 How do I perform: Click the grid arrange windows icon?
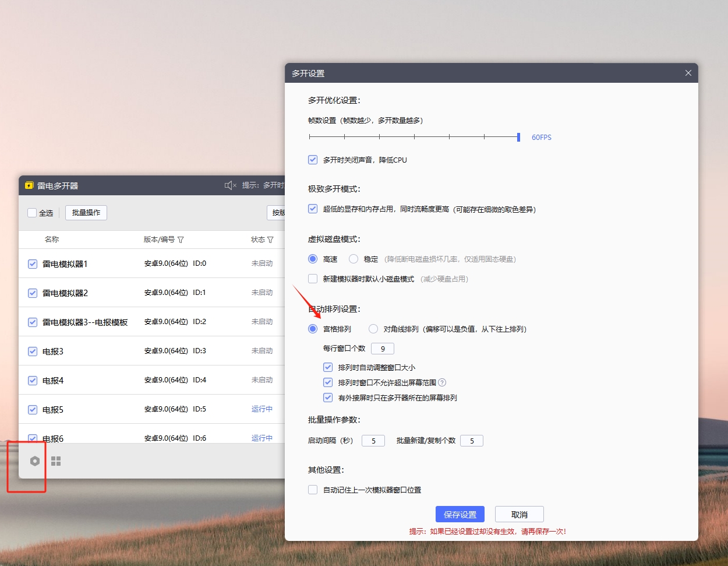pos(56,461)
